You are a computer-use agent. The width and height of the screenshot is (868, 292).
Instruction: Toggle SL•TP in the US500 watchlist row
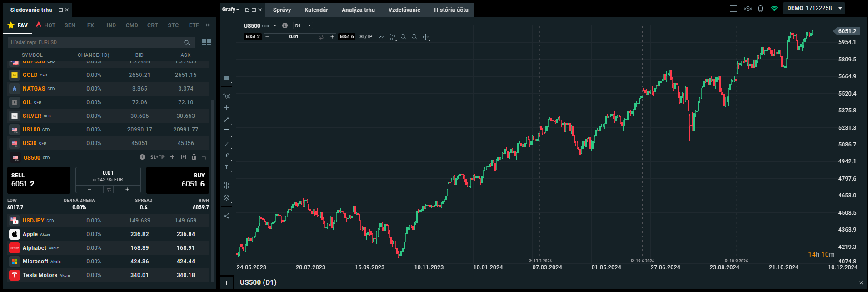point(157,157)
